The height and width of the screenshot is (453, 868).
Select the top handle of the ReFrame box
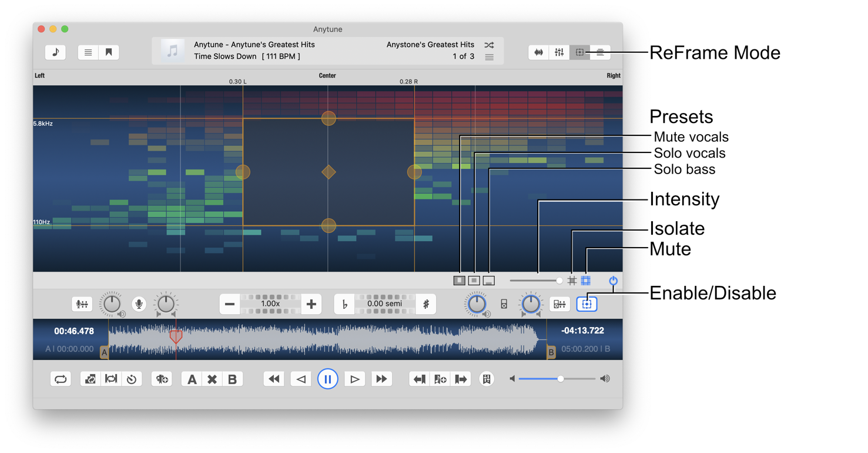329,118
